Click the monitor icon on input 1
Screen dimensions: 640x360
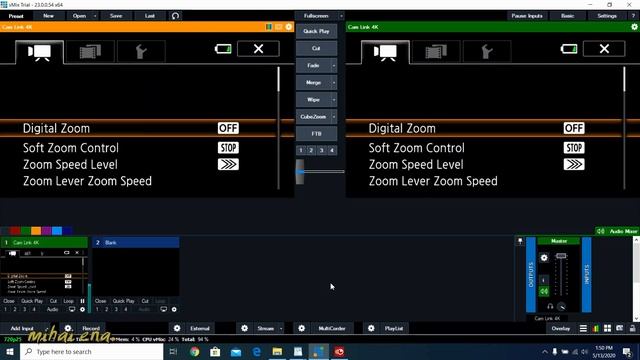point(72,309)
